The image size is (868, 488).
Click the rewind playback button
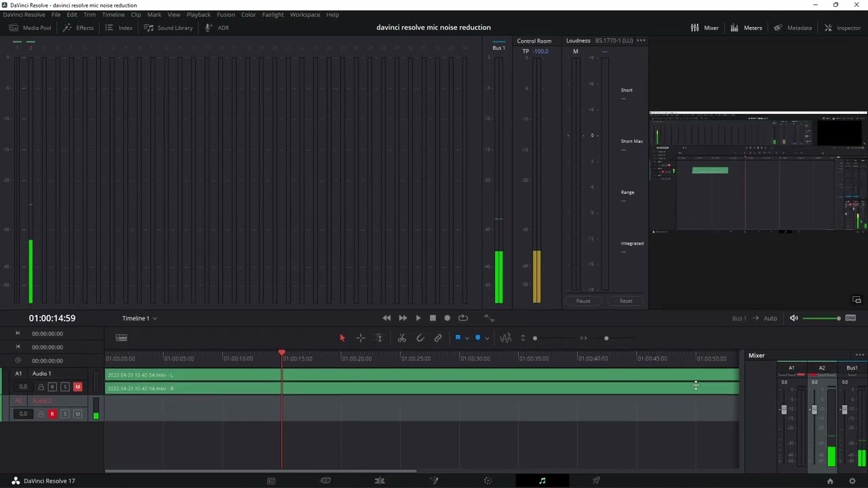click(387, 318)
